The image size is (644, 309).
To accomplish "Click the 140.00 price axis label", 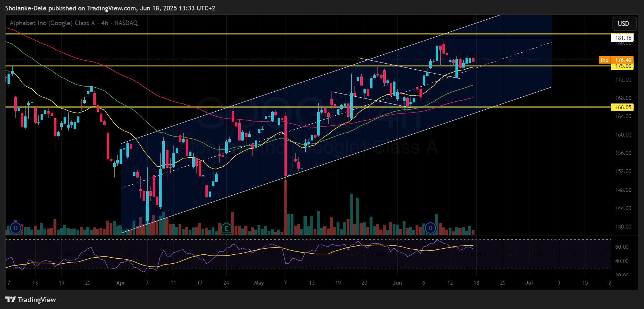I will pyautogui.click(x=623, y=227).
